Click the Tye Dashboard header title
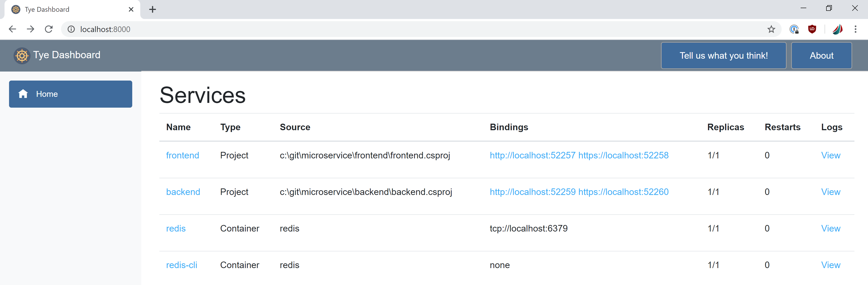The width and height of the screenshot is (868, 285). click(67, 55)
